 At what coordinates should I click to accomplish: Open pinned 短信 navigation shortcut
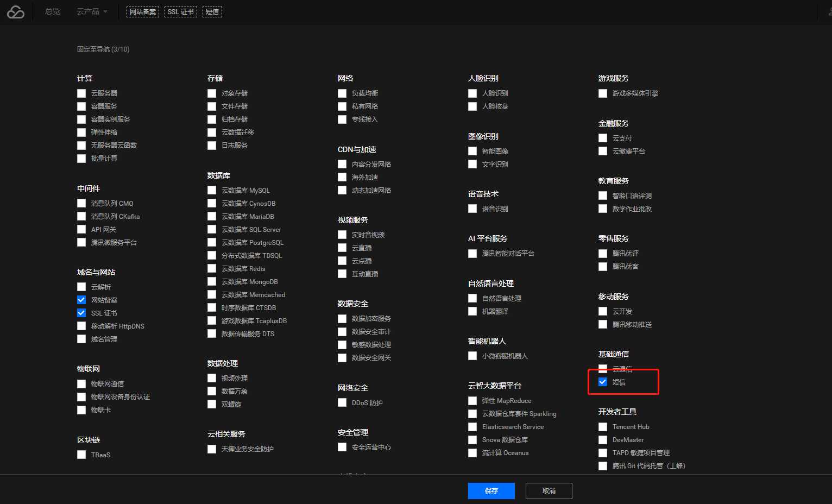(x=212, y=12)
